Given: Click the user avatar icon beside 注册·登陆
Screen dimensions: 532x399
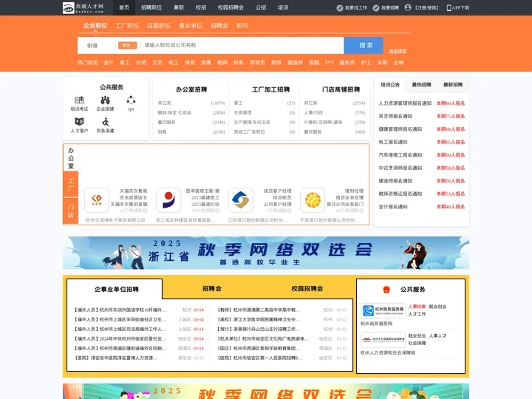Looking at the screenshot, I should pyautogui.click(x=408, y=7).
